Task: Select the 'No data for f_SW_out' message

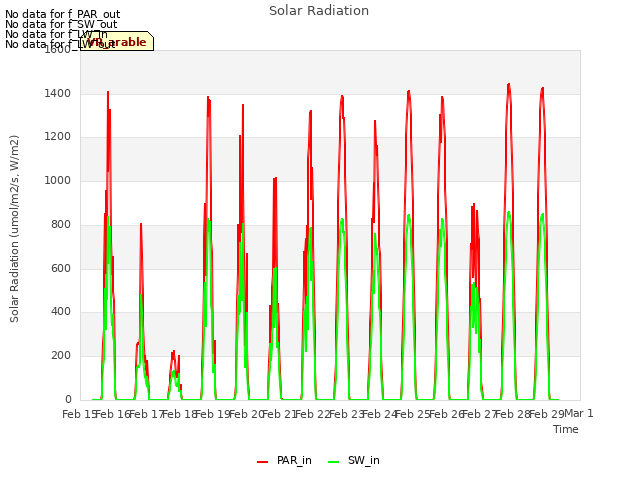Action: [x=61, y=24]
